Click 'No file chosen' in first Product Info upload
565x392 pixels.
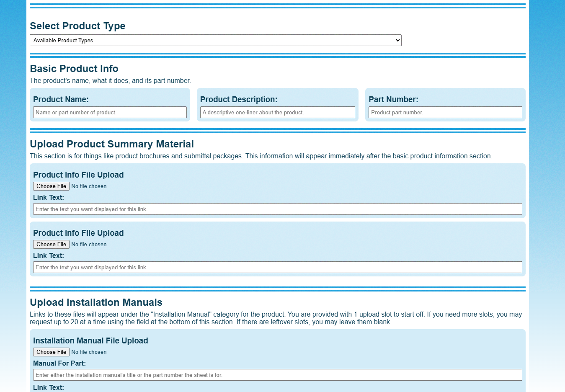click(x=89, y=186)
